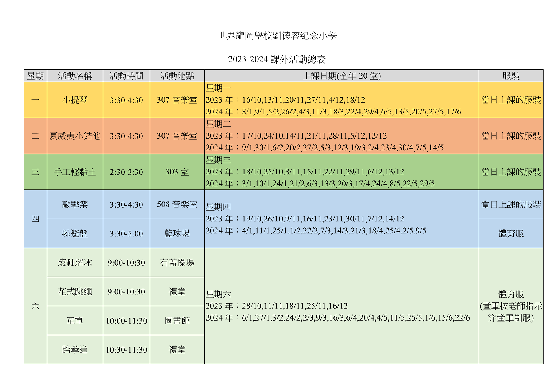This screenshot has height=392, width=554.
Task: Select the 活動名稱 column header
Action: point(75,76)
